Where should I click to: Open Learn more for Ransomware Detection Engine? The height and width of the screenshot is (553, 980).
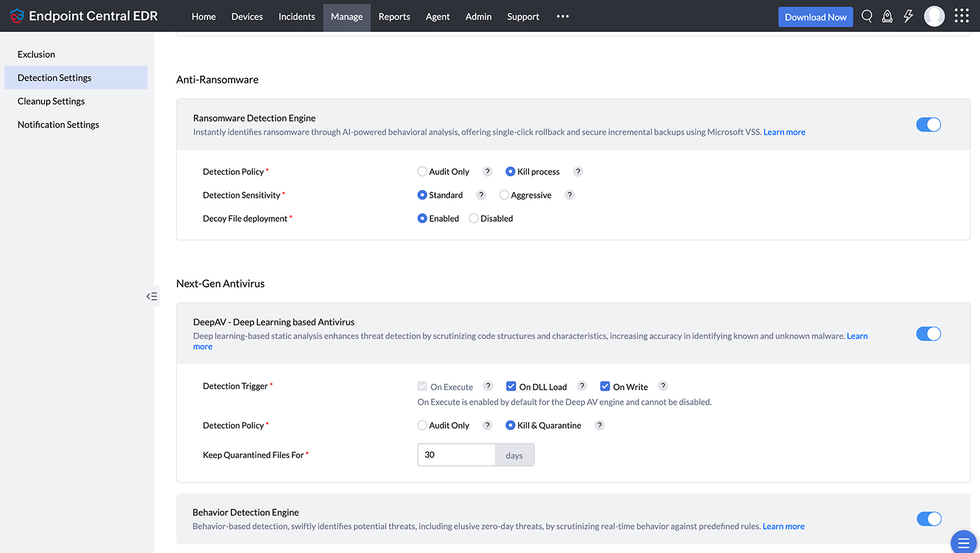tap(784, 132)
